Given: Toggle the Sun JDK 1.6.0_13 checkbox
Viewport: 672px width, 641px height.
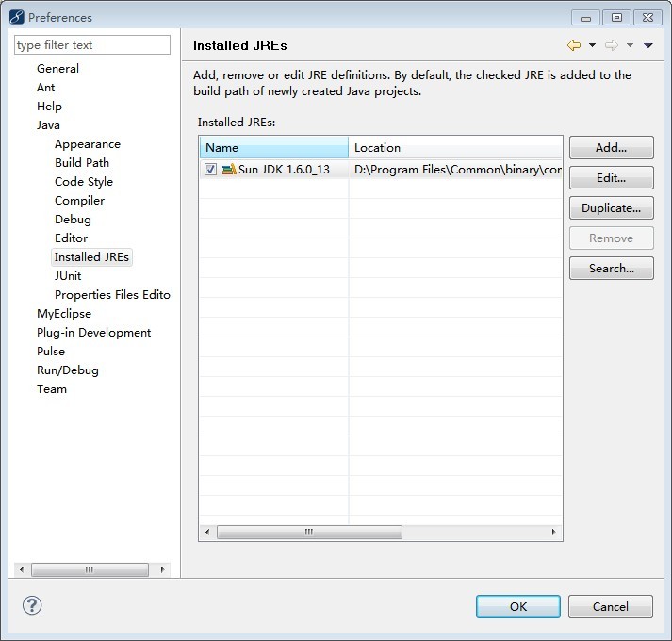Looking at the screenshot, I should (x=210, y=170).
